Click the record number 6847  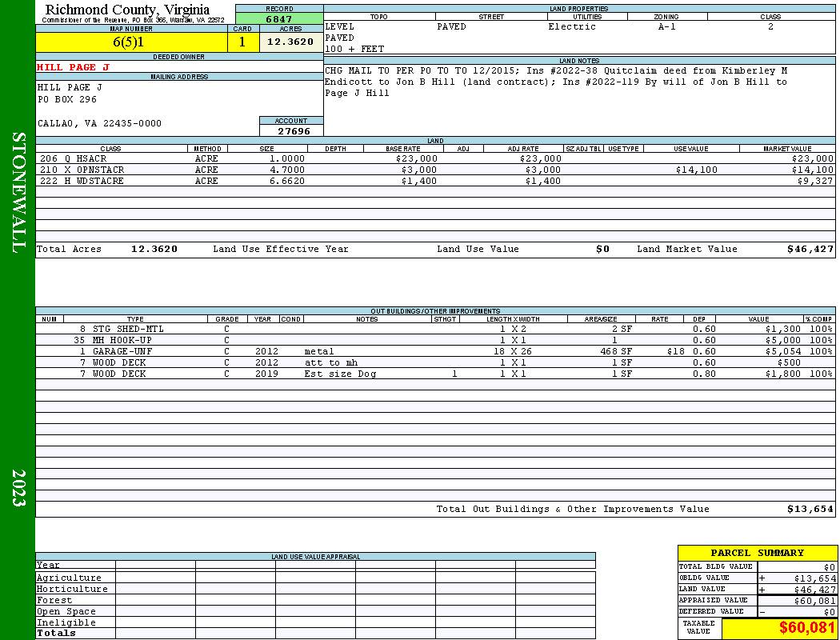coord(279,19)
